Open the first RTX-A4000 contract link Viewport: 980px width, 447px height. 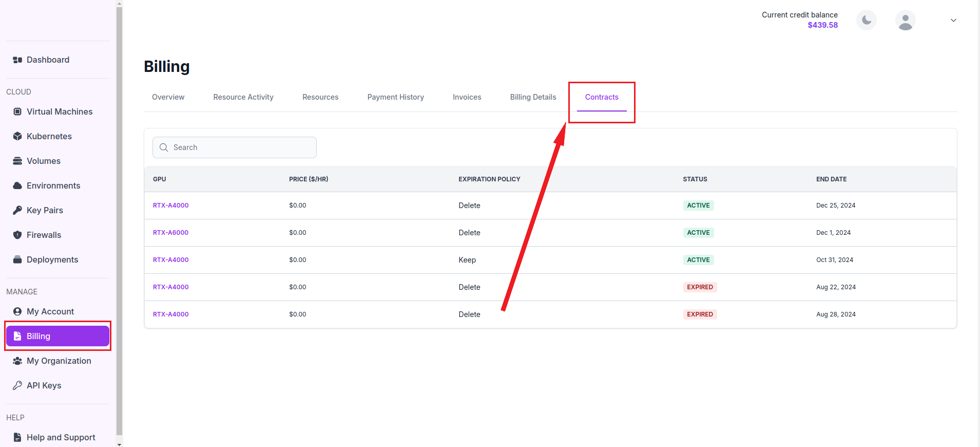coord(170,206)
